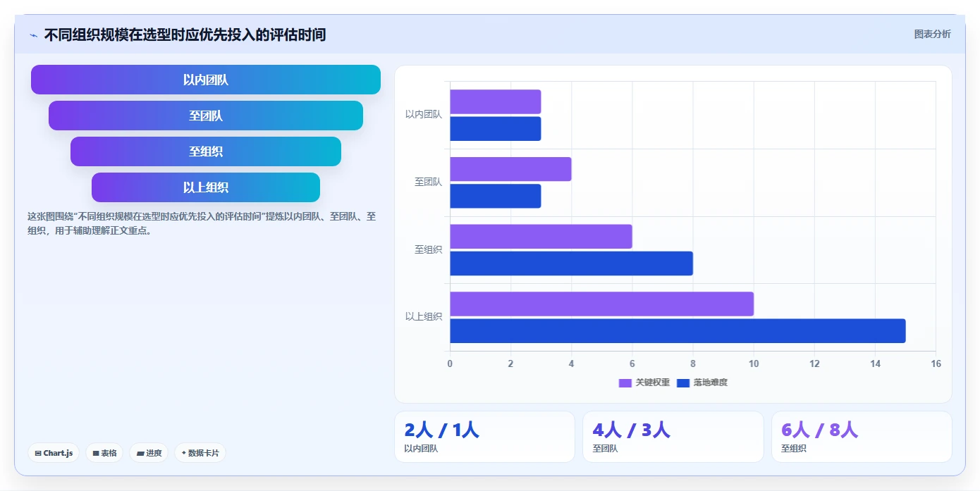Click the x-axis value 16
Viewport: 980px width, 491px height.
[x=936, y=363]
